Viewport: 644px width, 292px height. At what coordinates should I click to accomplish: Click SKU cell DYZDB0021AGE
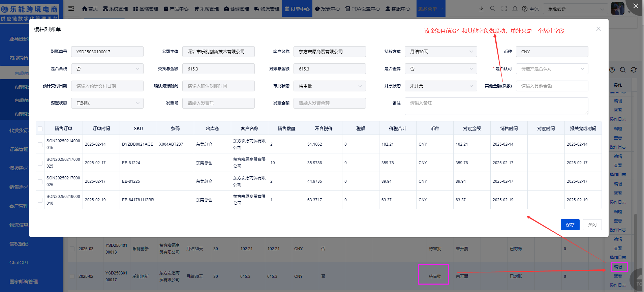click(137, 144)
